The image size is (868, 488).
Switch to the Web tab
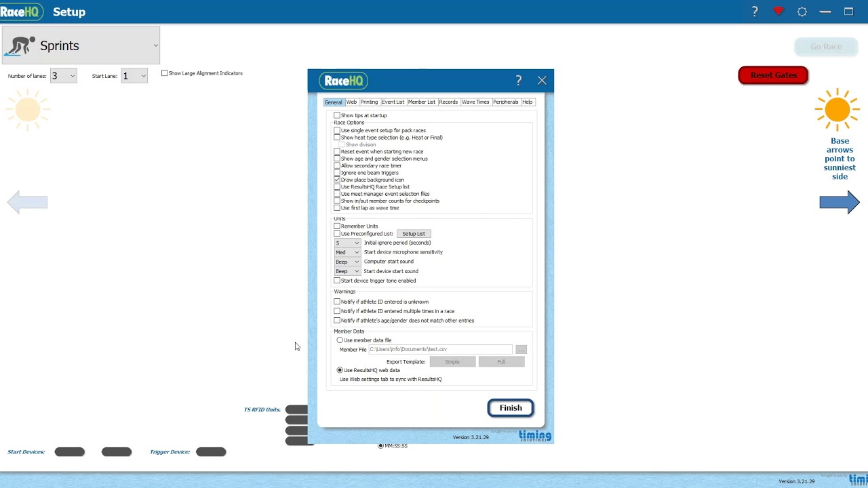351,102
